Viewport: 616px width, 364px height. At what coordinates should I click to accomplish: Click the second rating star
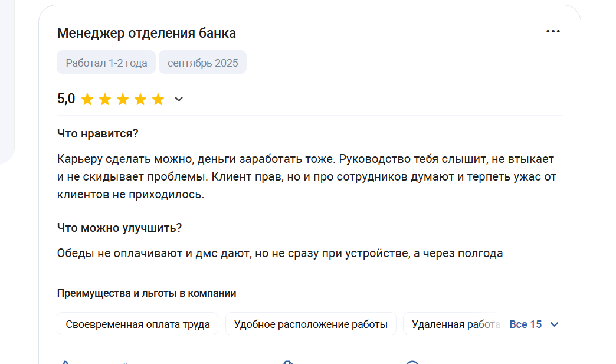tap(105, 99)
